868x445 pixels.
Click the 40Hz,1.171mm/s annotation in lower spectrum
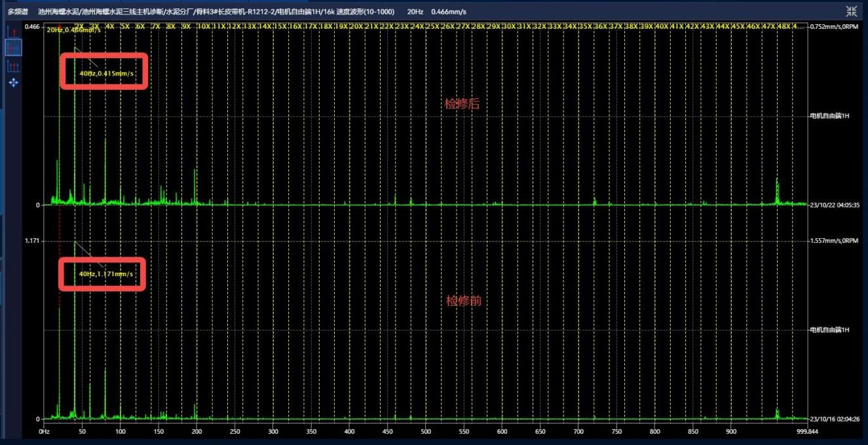(x=106, y=274)
